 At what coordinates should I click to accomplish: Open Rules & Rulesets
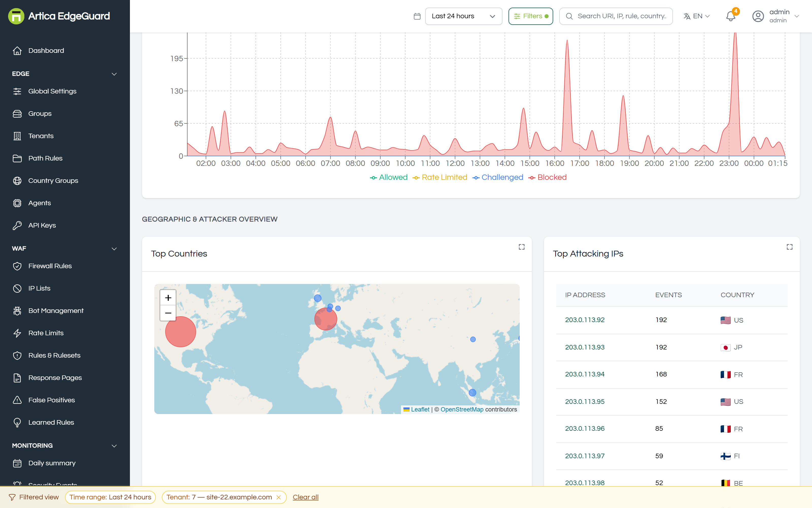pyautogui.click(x=65, y=355)
